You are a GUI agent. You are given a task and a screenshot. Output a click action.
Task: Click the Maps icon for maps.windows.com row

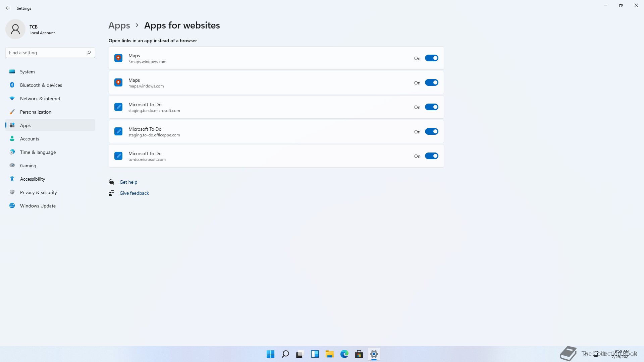point(118,82)
